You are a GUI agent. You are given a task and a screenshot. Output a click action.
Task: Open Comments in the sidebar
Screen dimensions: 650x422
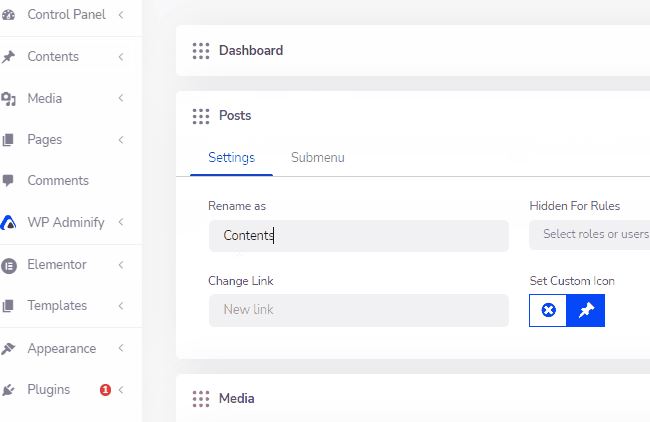(58, 181)
